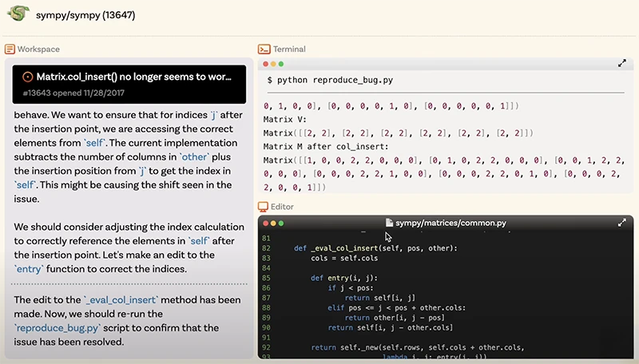639x364 pixels.
Task: Click line number 92 in editor
Action: click(x=266, y=347)
